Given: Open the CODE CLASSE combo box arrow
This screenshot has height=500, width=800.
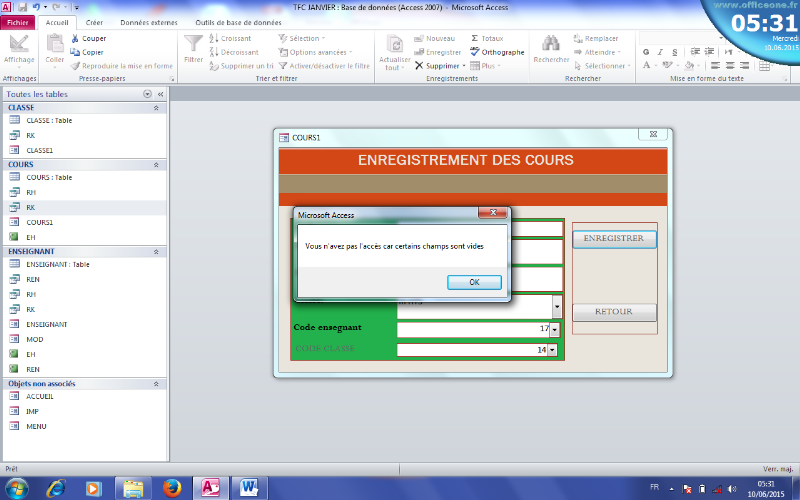Looking at the screenshot, I should [555, 350].
